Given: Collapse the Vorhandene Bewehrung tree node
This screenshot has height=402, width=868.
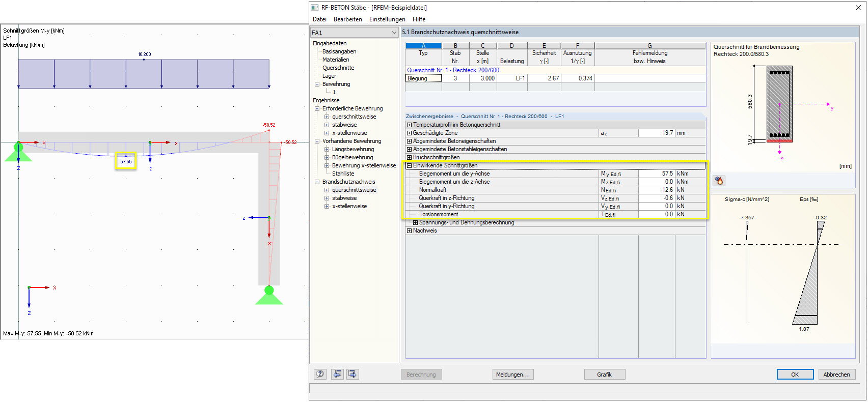Looking at the screenshot, I should pyautogui.click(x=317, y=141).
